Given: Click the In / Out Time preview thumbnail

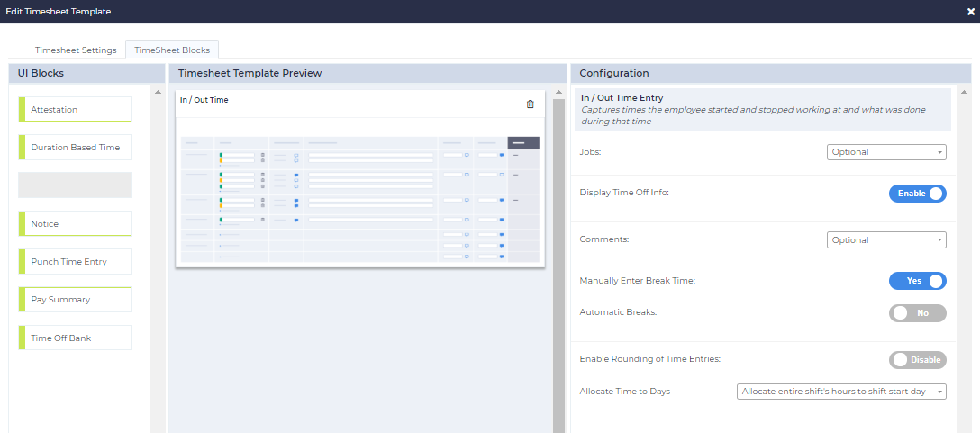Looking at the screenshot, I should (360, 198).
